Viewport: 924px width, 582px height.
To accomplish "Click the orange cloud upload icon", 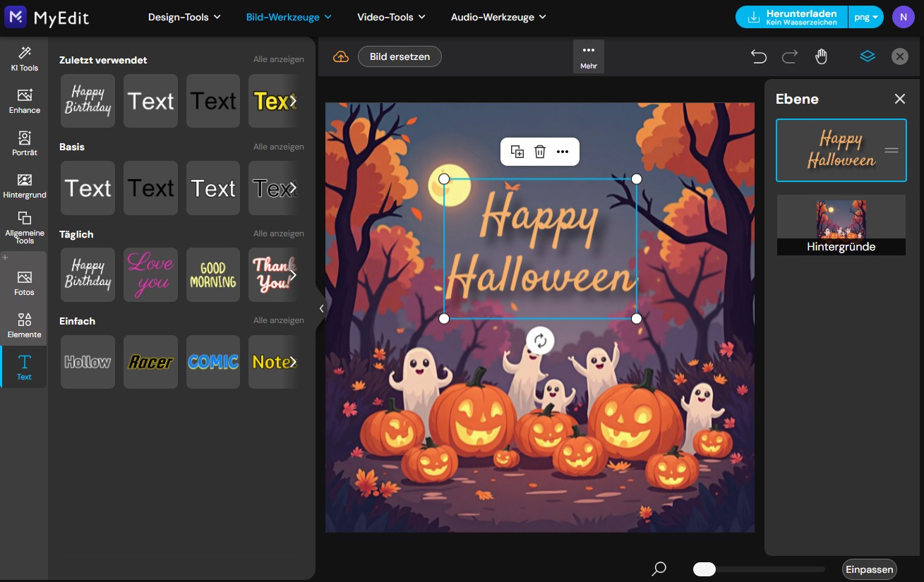I will [341, 56].
